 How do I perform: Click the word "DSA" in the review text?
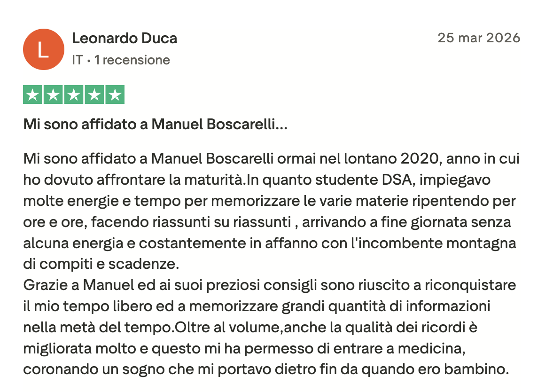click(396, 180)
